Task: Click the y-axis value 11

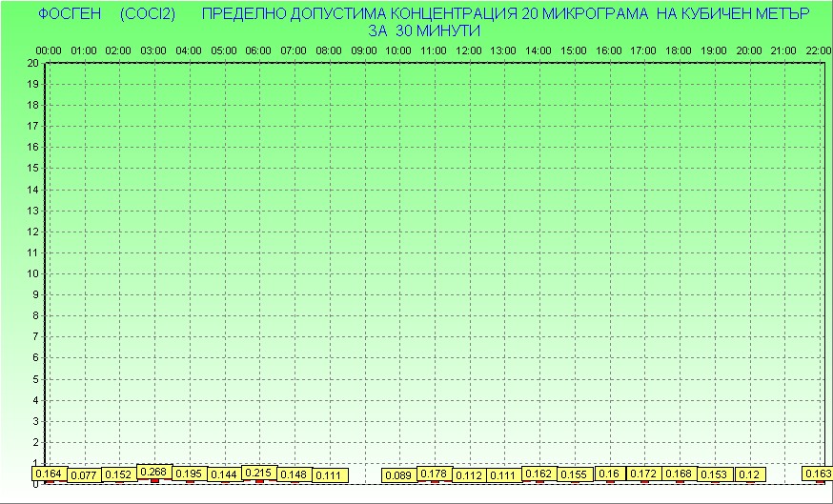Action: click(33, 252)
